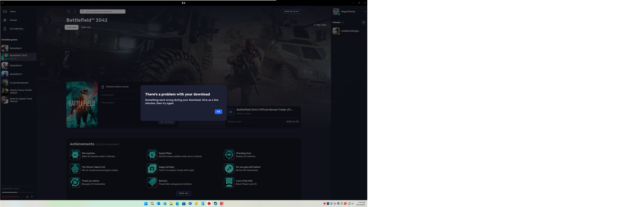Select Battlefield 2042 in installed games
The image size is (644, 207).
click(18, 57)
